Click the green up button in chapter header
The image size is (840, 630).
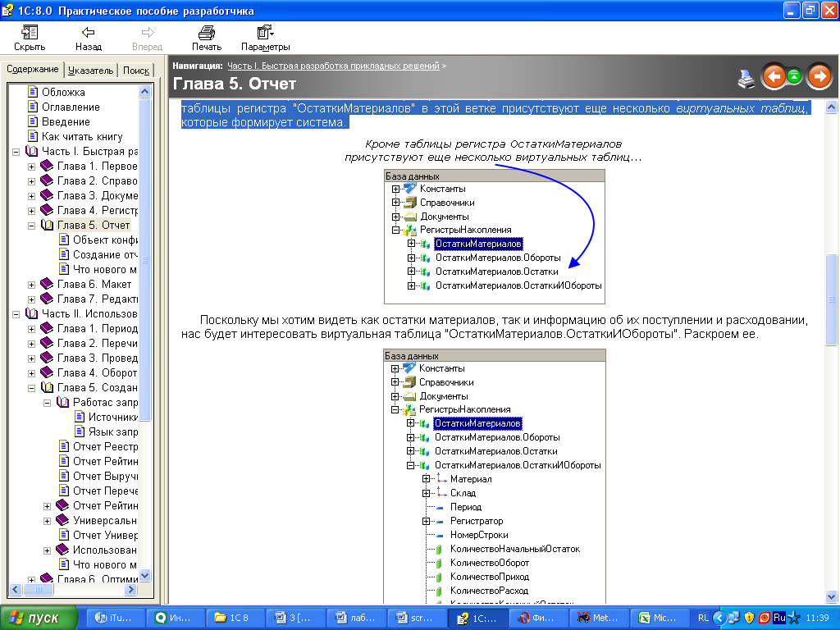tap(794, 76)
